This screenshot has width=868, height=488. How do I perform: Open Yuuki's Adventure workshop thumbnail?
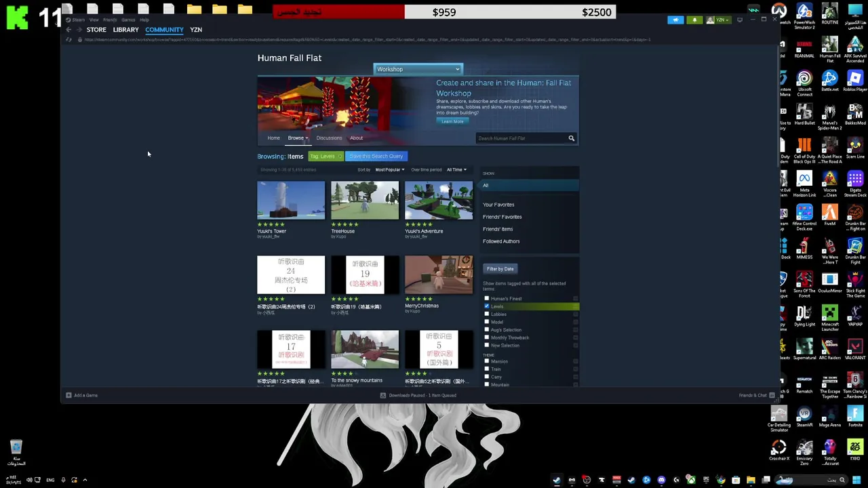tap(439, 200)
